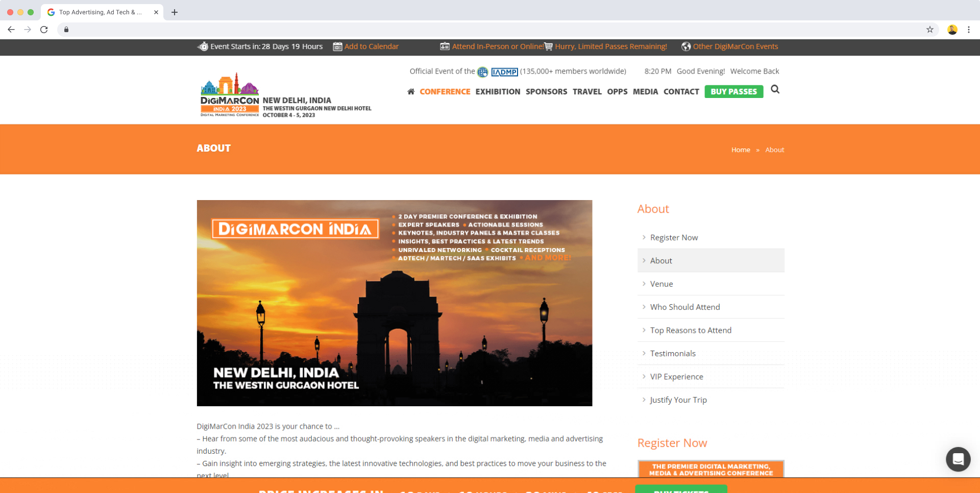Viewport: 980px width, 493px height.
Task: Click the countdown stopwatch icon in top bar
Action: point(203,46)
